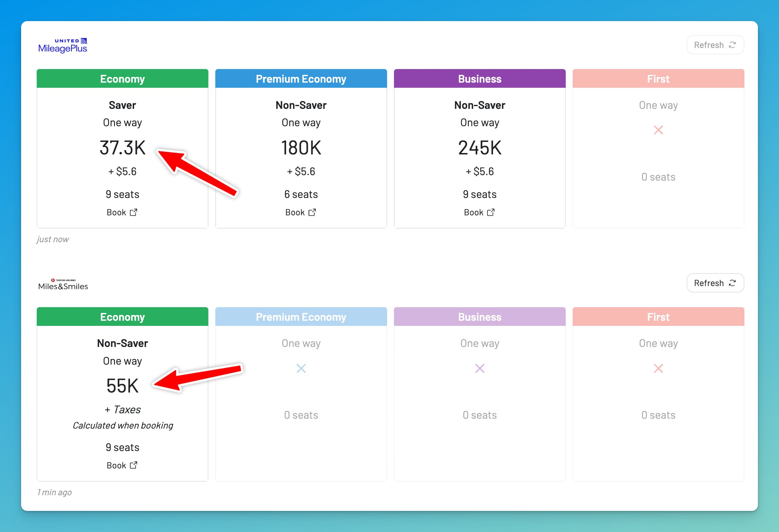Select the purple Business header under MileagePlus
This screenshot has height=532, width=779.
(480, 79)
